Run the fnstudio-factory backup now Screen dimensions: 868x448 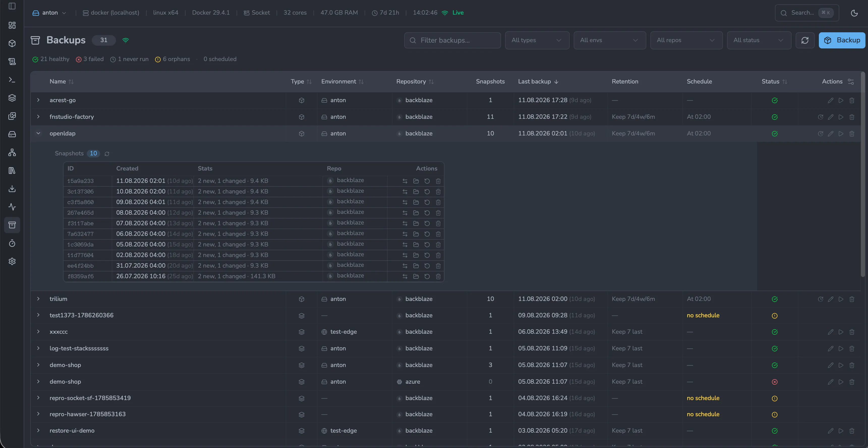(841, 117)
